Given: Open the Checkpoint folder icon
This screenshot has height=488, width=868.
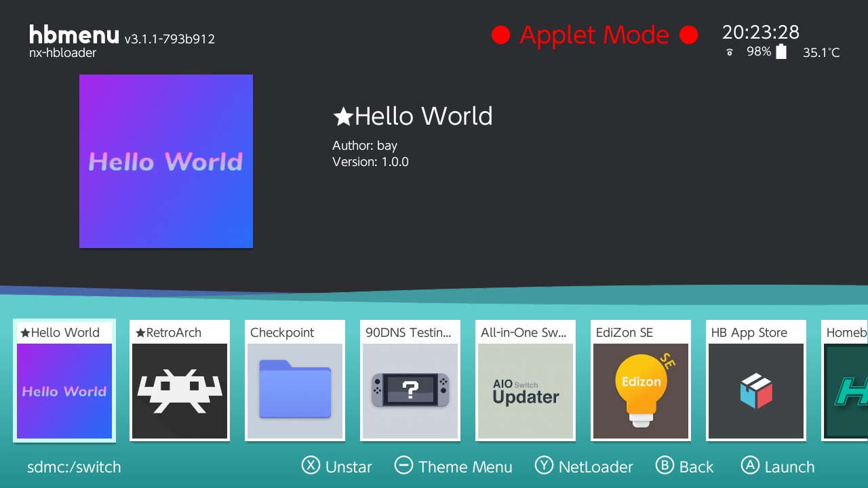Looking at the screenshot, I should pos(295,391).
